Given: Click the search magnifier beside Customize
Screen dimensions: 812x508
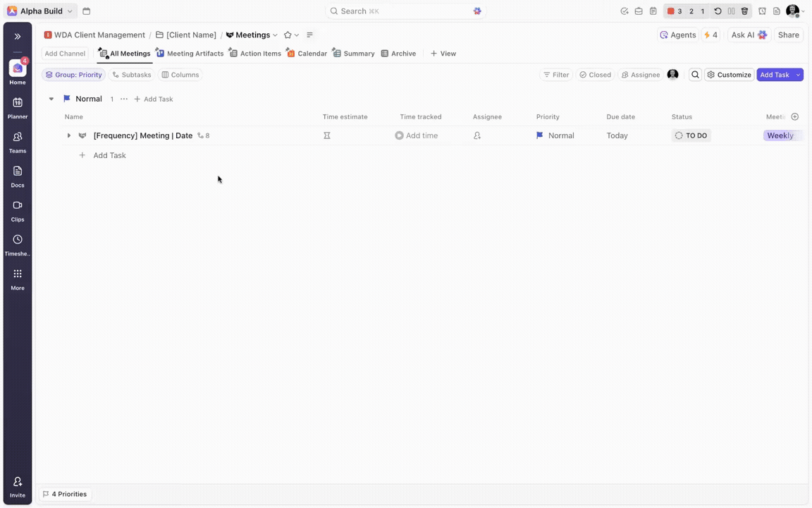Looking at the screenshot, I should pyautogui.click(x=695, y=75).
